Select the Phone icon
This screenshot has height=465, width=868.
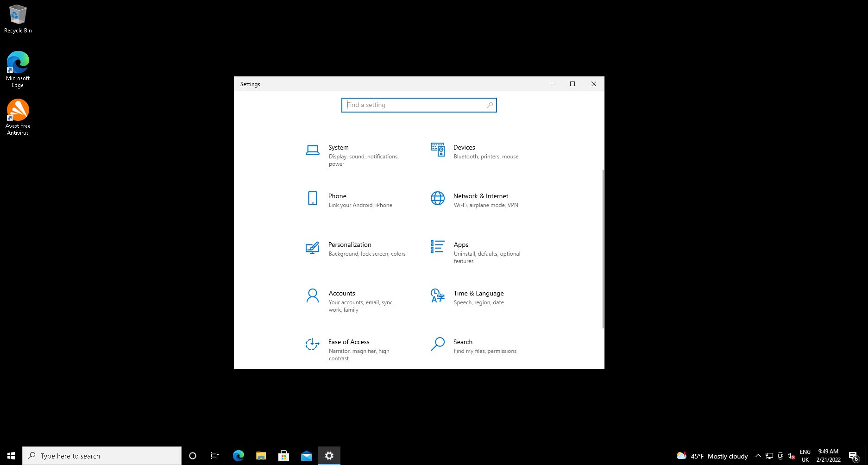tap(313, 198)
